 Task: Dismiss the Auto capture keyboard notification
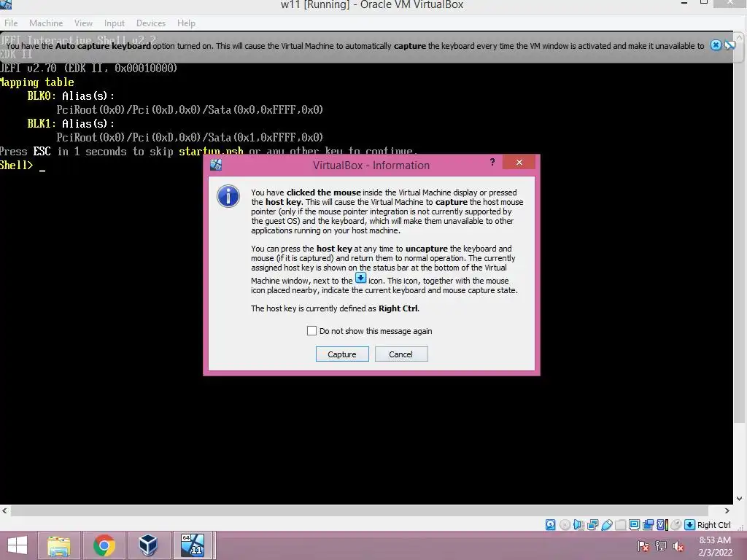[716, 45]
